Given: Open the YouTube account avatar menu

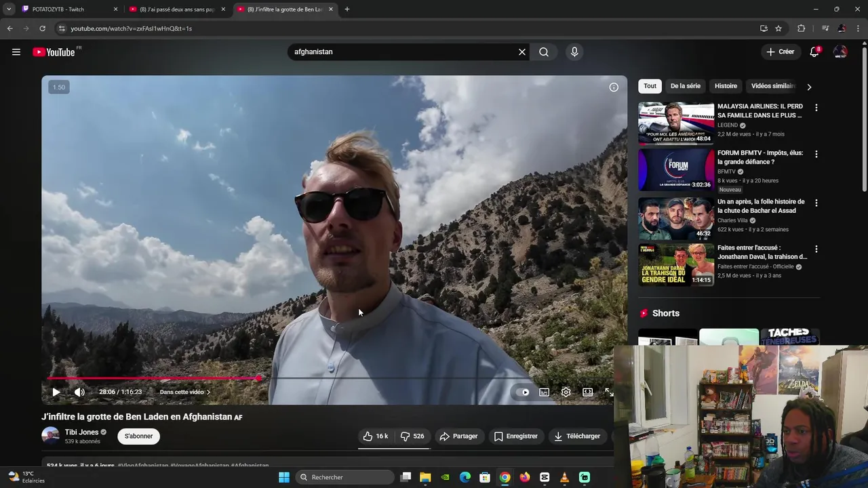Looking at the screenshot, I should pyautogui.click(x=840, y=52).
